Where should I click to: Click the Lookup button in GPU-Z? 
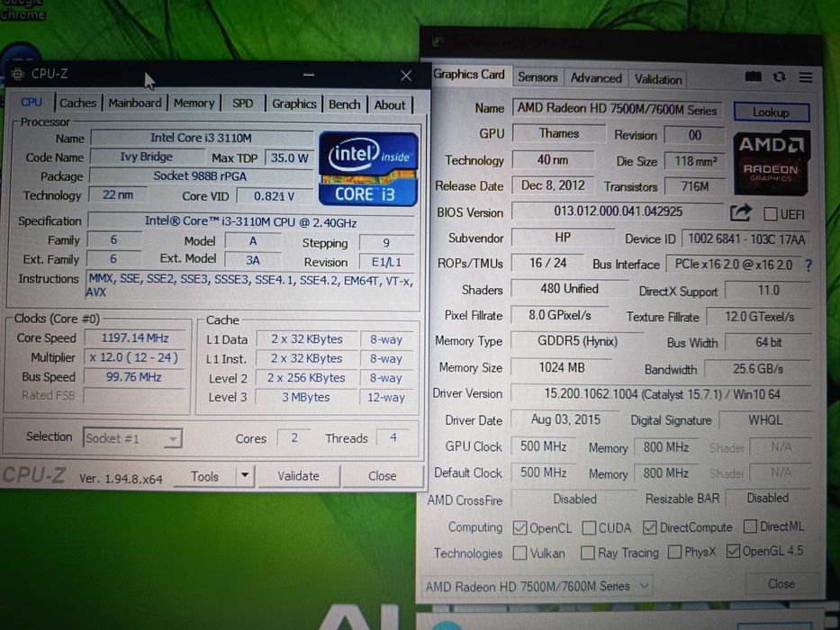tap(771, 112)
